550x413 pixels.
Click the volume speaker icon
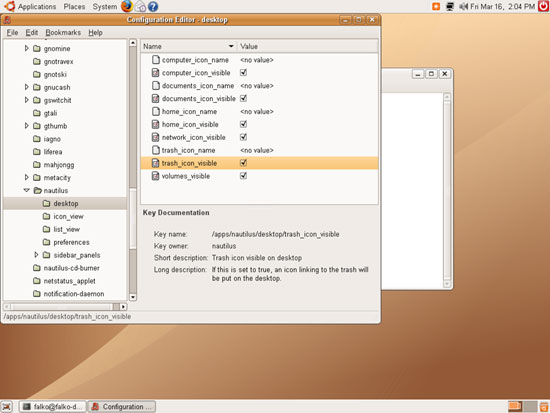(x=463, y=6)
